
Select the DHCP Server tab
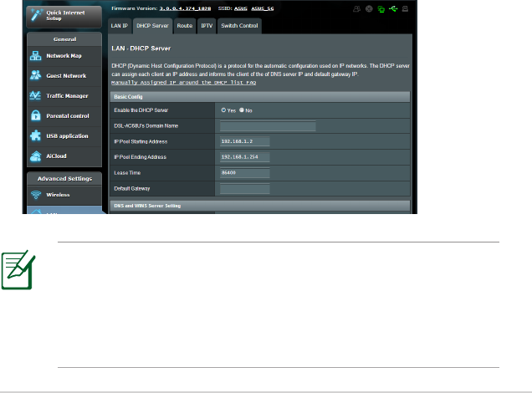[x=152, y=26]
